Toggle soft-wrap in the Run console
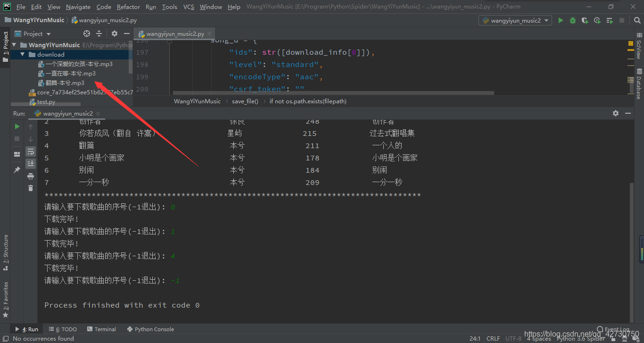Screen dimensions: 644x343 (x=31, y=151)
